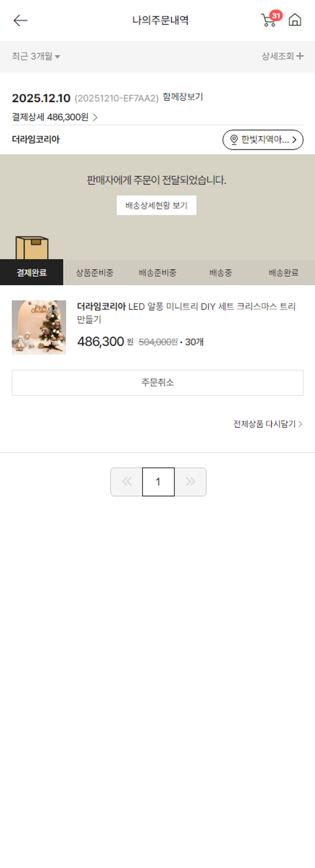Open the Christmas tree product thumbnail
Image resolution: width=315 pixels, height=868 pixels.
click(x=39, y=327)
